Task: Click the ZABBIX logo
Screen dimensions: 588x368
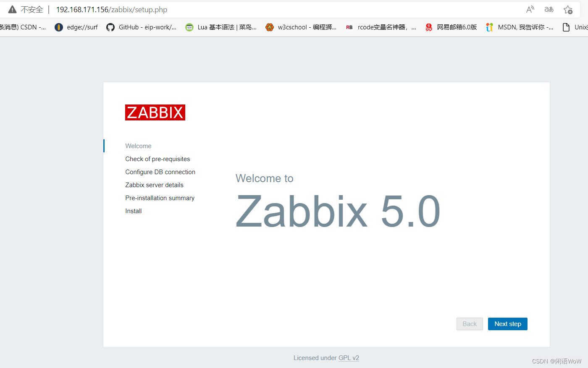Action: [155, 112]
